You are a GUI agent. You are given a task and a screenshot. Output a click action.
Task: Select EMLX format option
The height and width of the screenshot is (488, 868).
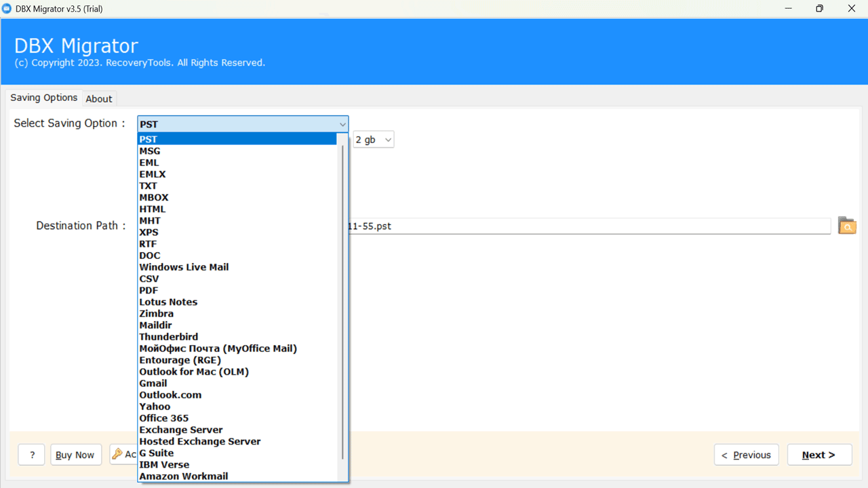pyautogui.click(x=237, y=174)
